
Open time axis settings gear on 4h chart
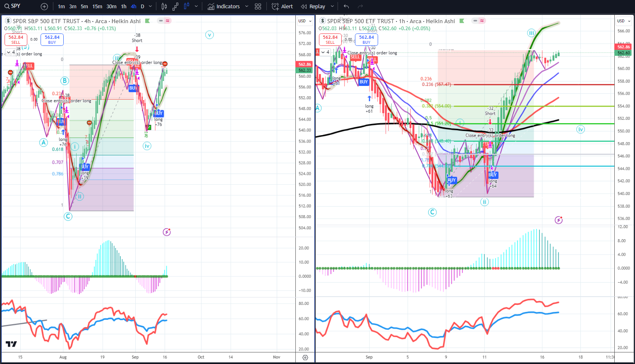click(305, 358)
